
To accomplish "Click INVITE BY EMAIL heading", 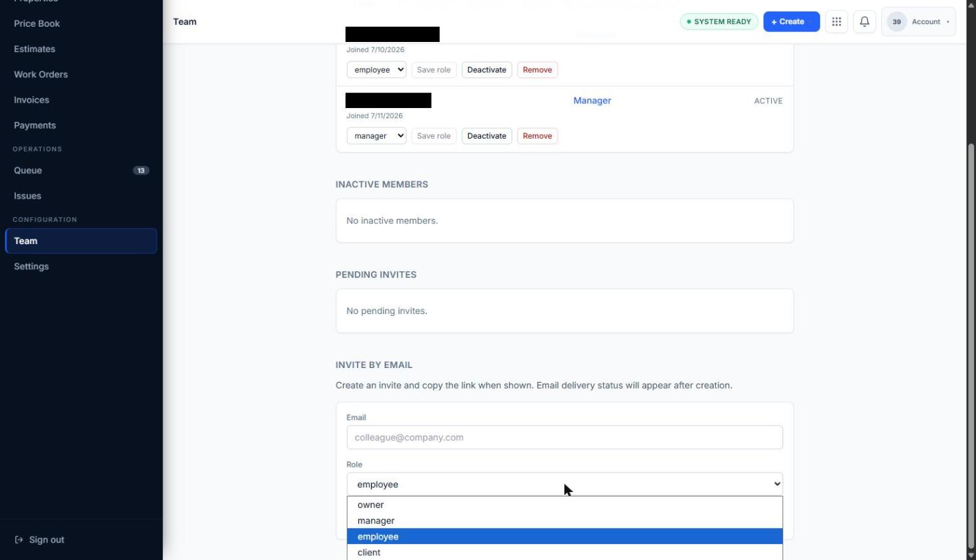I will [x=374, y=365].
